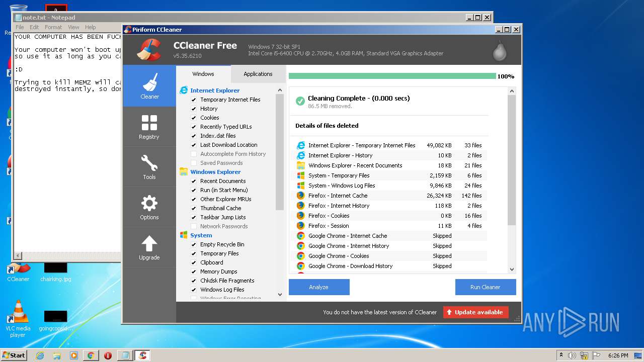Image resolution: width=644 pixels, height=362 pixels.
Task: Click the Windows Explorer section header
Action: point(215,172)
